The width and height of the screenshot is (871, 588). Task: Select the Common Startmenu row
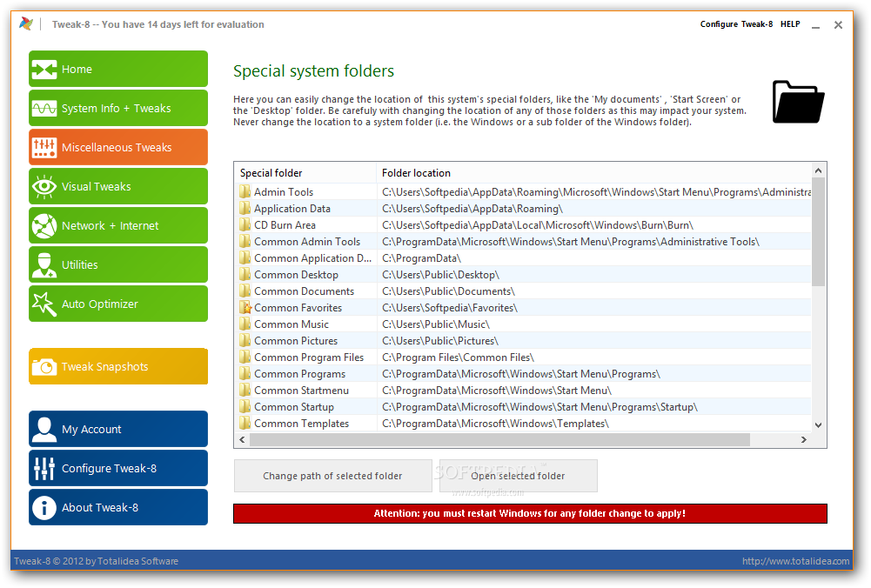click(x=523, y=391)
